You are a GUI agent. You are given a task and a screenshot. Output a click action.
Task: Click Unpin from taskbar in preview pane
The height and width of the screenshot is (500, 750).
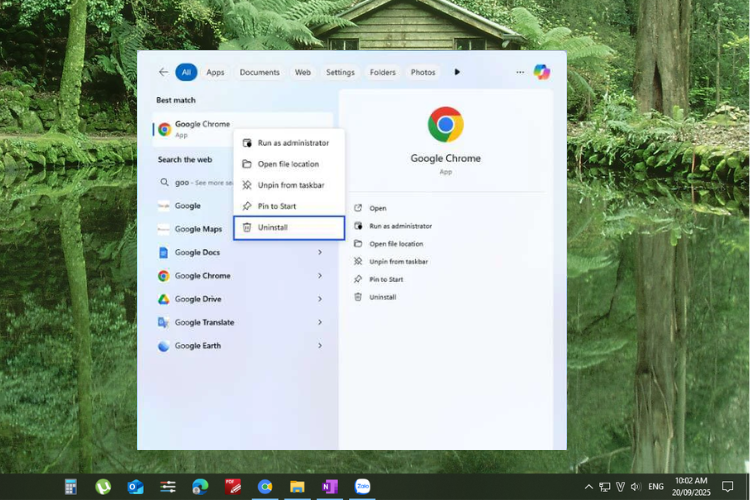tap(391, 261)
